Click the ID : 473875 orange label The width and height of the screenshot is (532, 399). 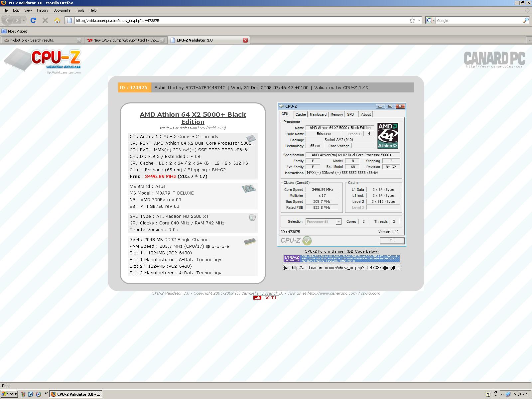point(134,88)
